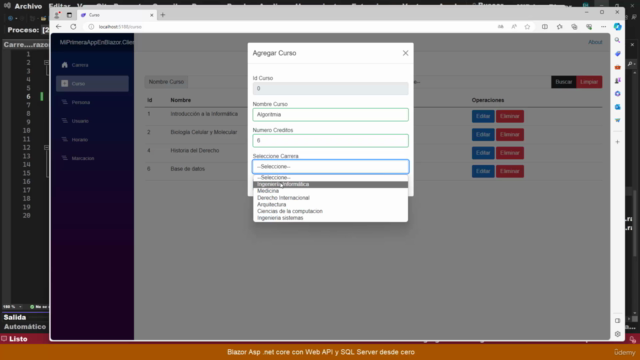Screen dimensions: 640x360
Task: Click the list icon beside Persona
Action: point(64,102)
